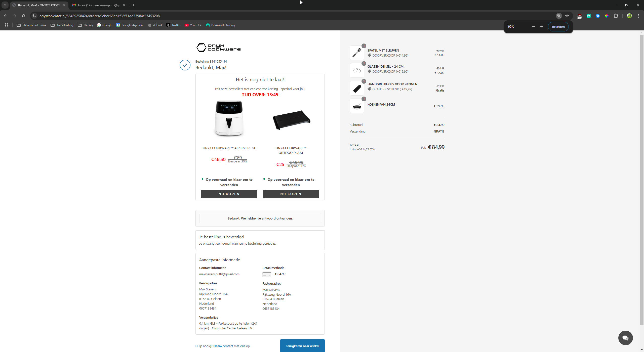Open the browser extensions puzzle icon

coord(616,16)
